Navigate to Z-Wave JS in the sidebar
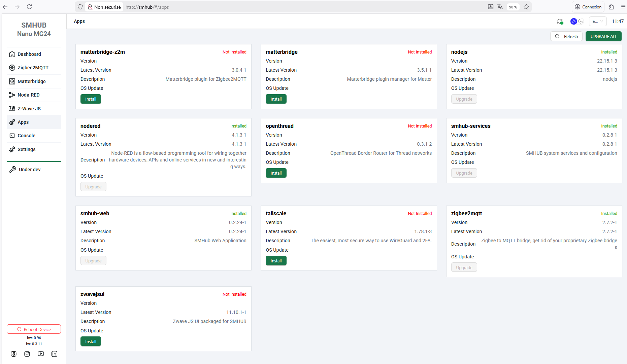 click(x=34, y=109)
